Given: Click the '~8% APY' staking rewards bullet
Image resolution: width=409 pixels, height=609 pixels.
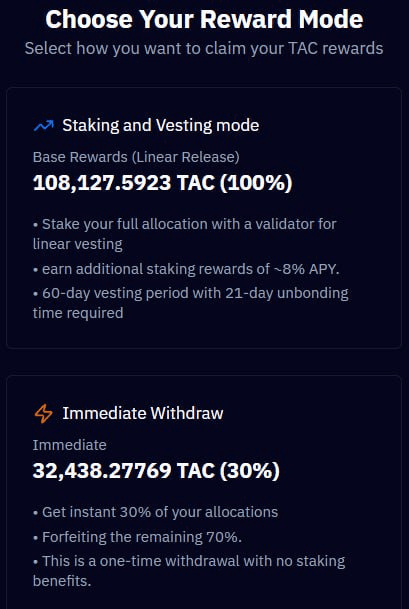Looking at the screenshot, I should pyautogui.click(x=186, y=269).
